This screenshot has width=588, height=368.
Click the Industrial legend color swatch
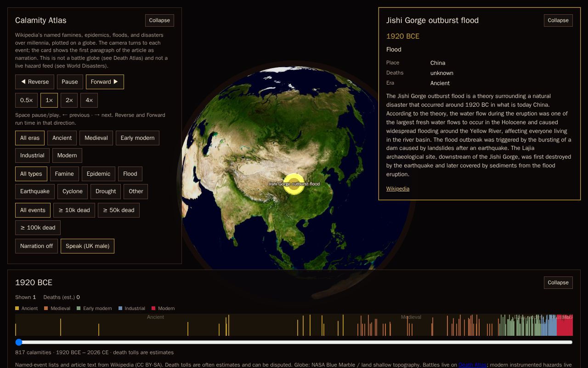click(x=120, y=308)
